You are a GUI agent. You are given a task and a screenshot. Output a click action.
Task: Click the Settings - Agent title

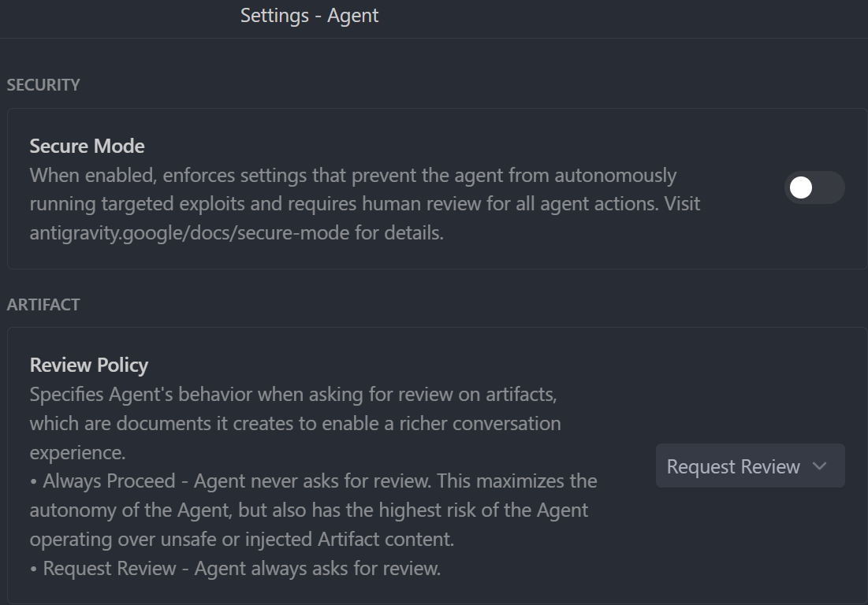coord(309,16)
